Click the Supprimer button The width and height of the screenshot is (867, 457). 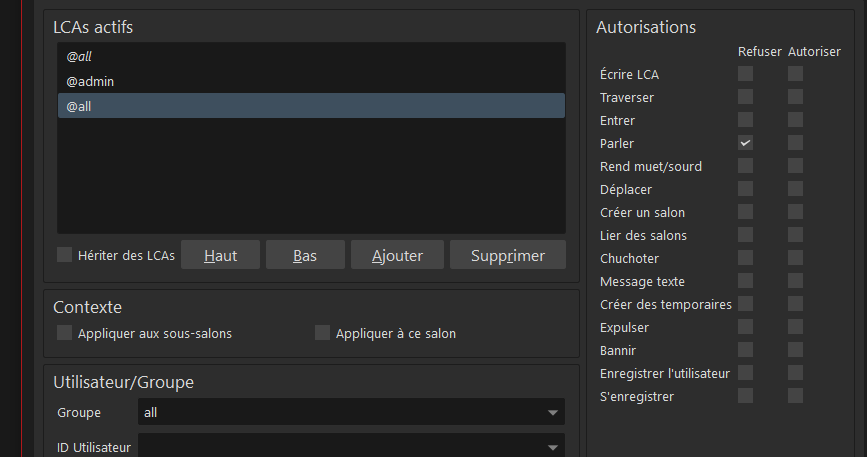[507, 255]
